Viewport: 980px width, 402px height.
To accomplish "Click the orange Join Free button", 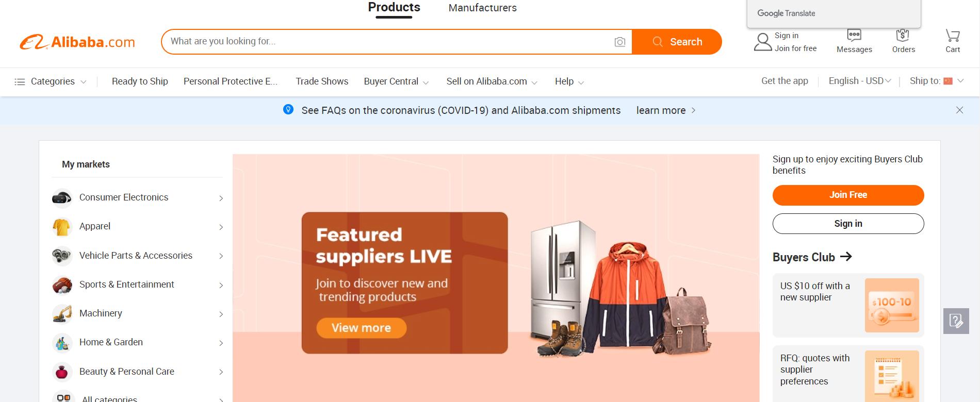I will pos(848,195).
